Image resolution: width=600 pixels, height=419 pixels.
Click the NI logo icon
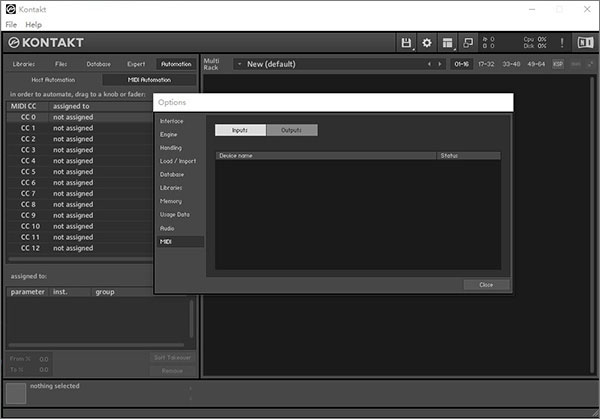[585, 42]
